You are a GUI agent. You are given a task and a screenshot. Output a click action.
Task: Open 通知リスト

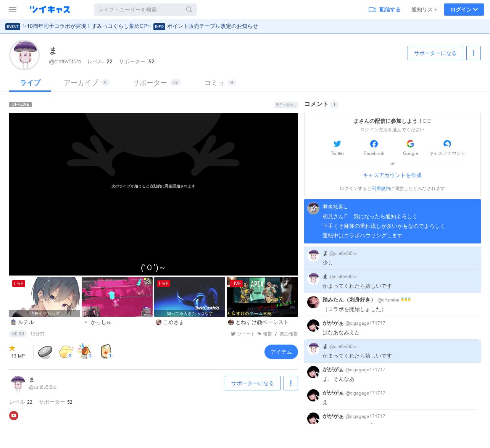424,10
